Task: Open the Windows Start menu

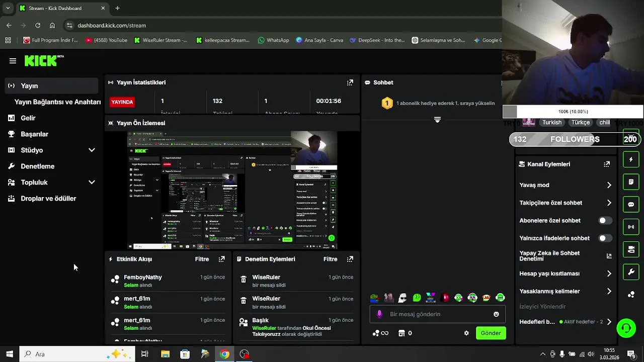Action: (x=9, y=354)
